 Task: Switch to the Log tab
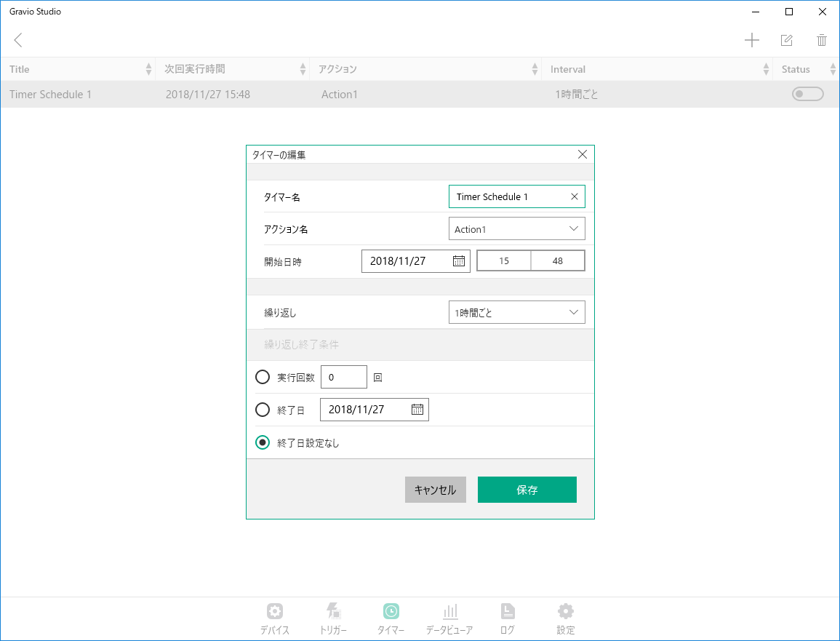click(508, 618)
